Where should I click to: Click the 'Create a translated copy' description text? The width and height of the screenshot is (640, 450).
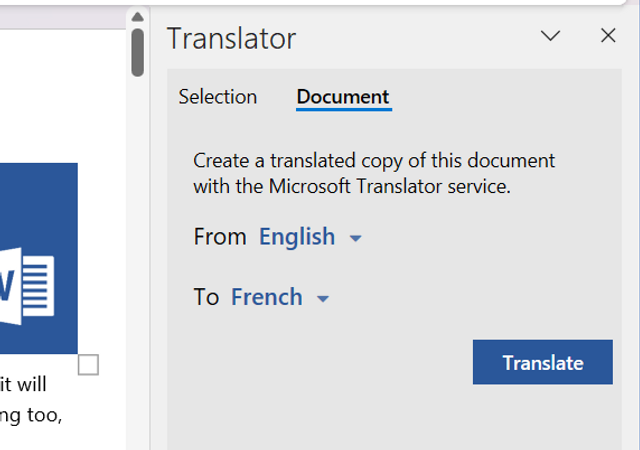point(373,174)
